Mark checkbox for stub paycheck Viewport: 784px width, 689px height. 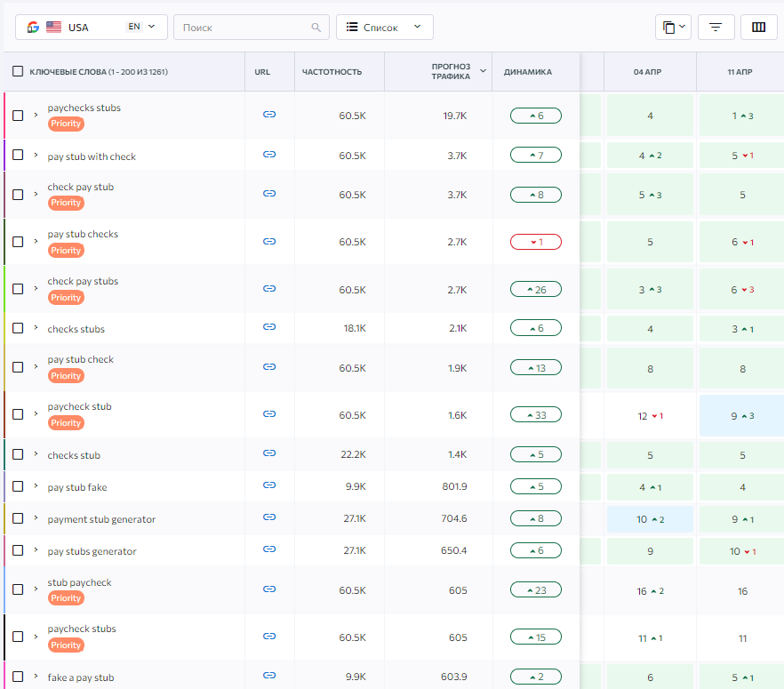click(18, 589)
